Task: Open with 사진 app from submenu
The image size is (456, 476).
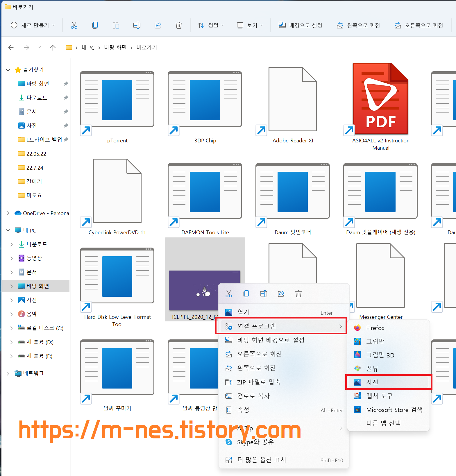Action: [x=388, y=382]
